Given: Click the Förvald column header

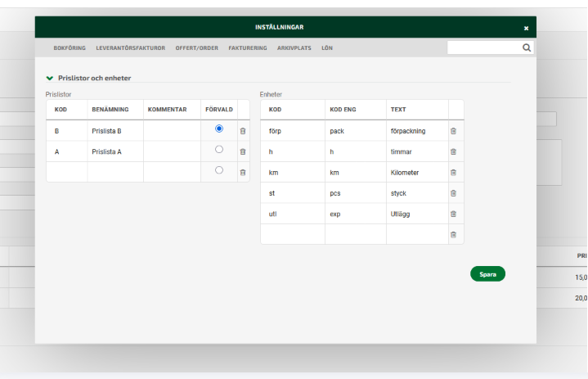Looking at the screenshot, I should 219,109.
